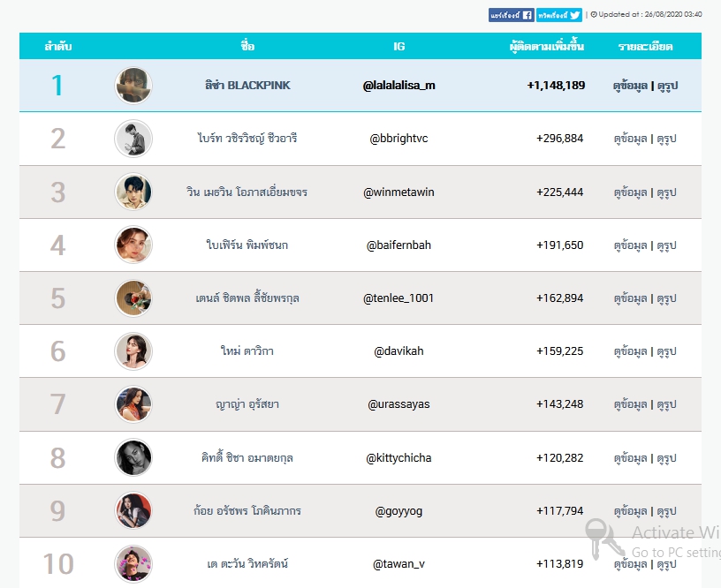The width and height of the screenshot is (721, 588).
Task: Open ดูรูป link in @baifernbah row
Action: tap(667, 245)
